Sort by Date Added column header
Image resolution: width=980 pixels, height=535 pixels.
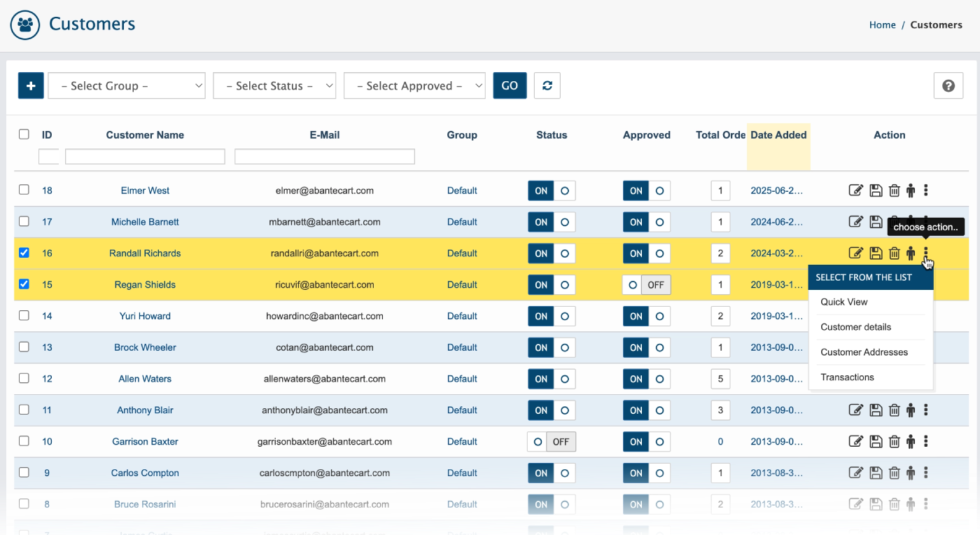coord(778,134)
